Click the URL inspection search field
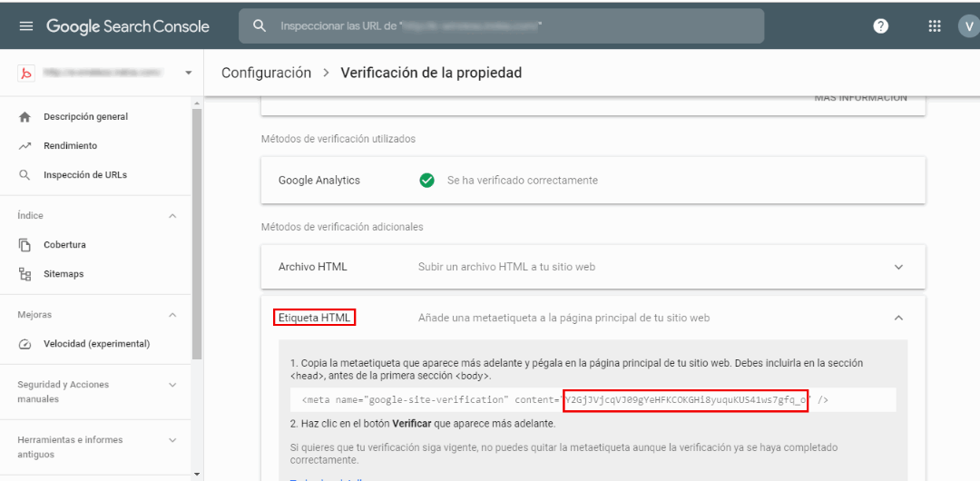980x481 pixels. click(501, 25)
